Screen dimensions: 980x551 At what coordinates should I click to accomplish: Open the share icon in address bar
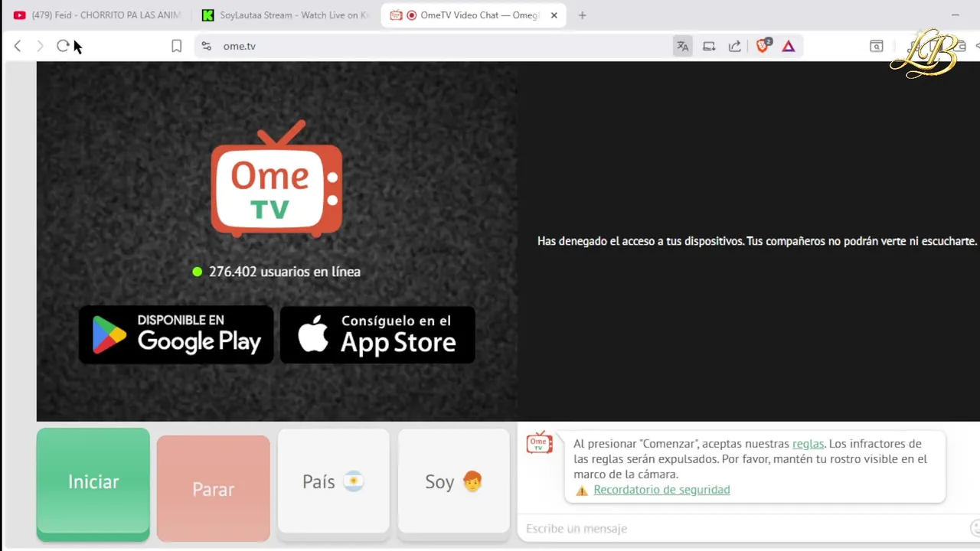point(734,46)
